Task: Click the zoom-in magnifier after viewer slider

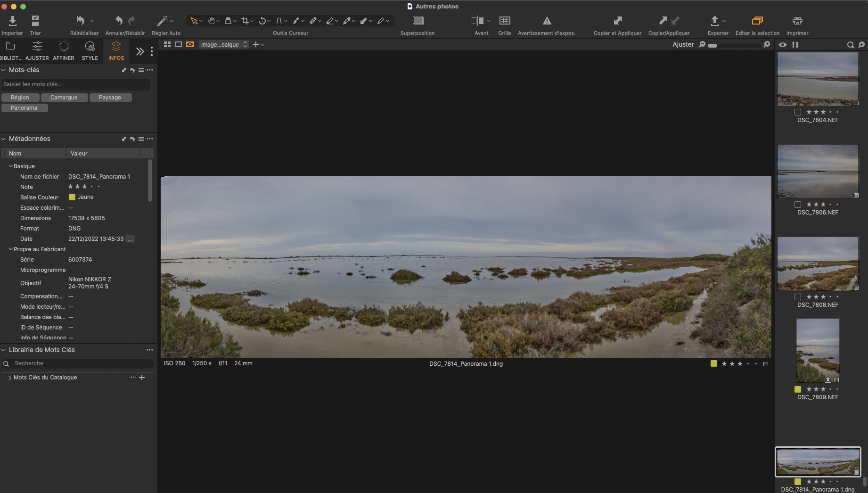Action: pos(767,44)
